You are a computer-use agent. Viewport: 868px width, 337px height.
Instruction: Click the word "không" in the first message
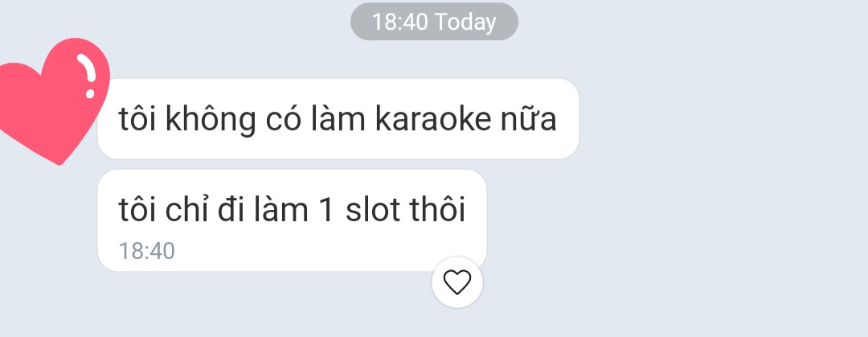(x=211, y=120)
